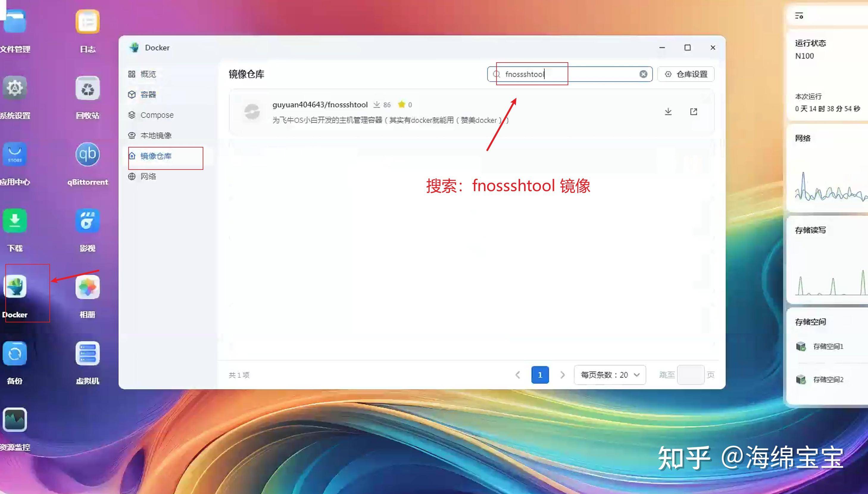Click guyuan404643/fnossshtool result name

320,105
